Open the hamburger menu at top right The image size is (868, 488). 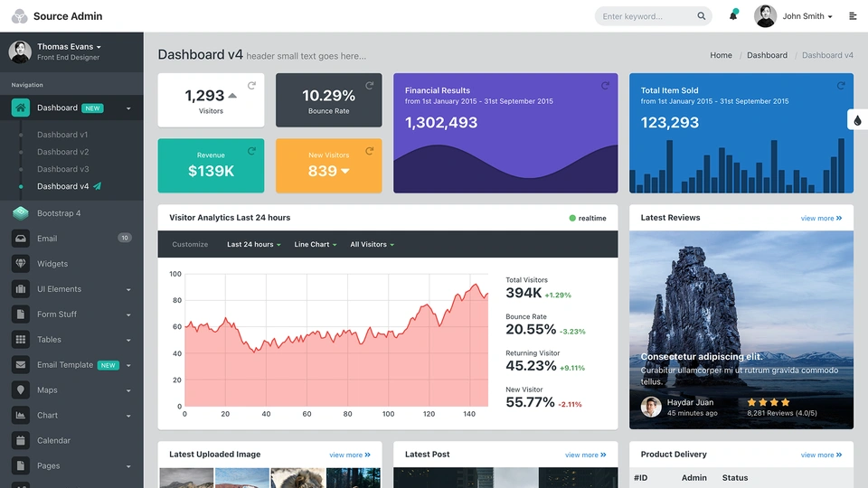[853, 16]
